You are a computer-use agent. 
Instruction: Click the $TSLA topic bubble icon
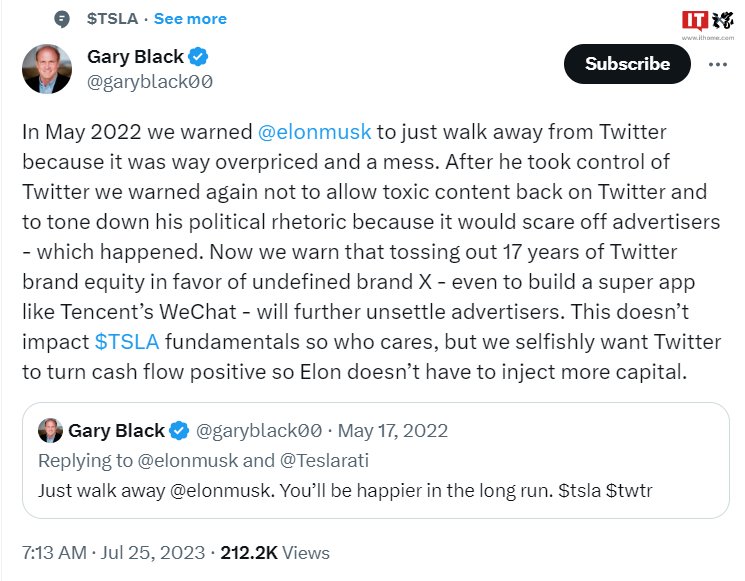pyautogui.click(x=62, y=19)
